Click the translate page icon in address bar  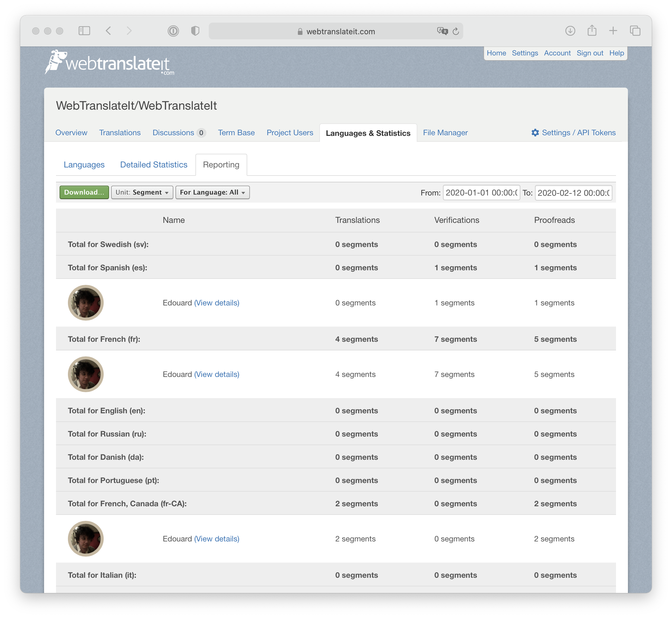click(442, 31)
